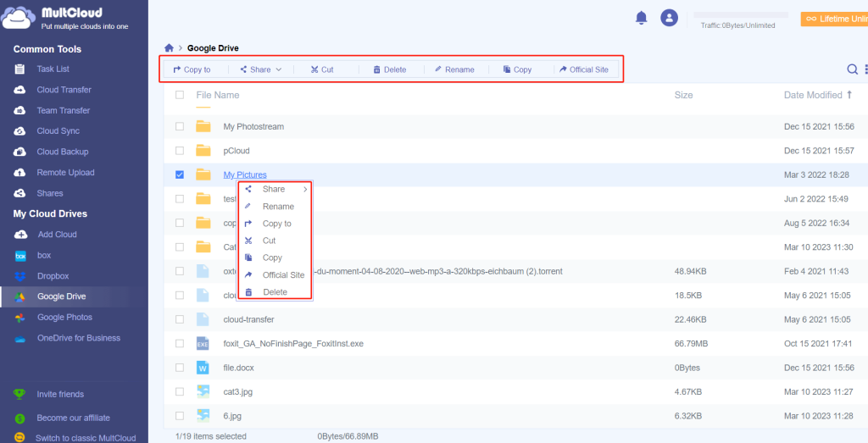Check the pCloud folder checkbox
Viewport: 868px width, 443px height.
pyautogui.click(x=180, y=151)
